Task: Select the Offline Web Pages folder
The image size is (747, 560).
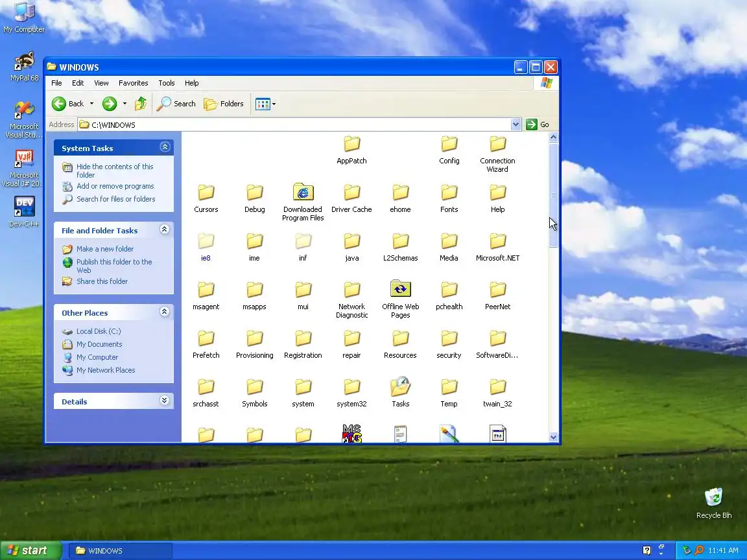Action: [400, 299]
